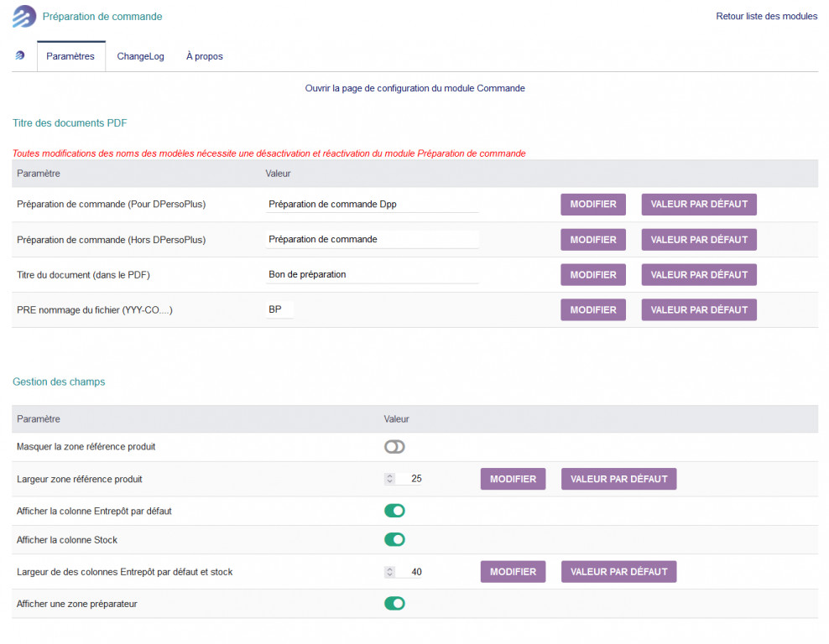This screenshot has height=644, width=829.
Task: Switch to the ChangeLog tab
Action: point(140,56)
